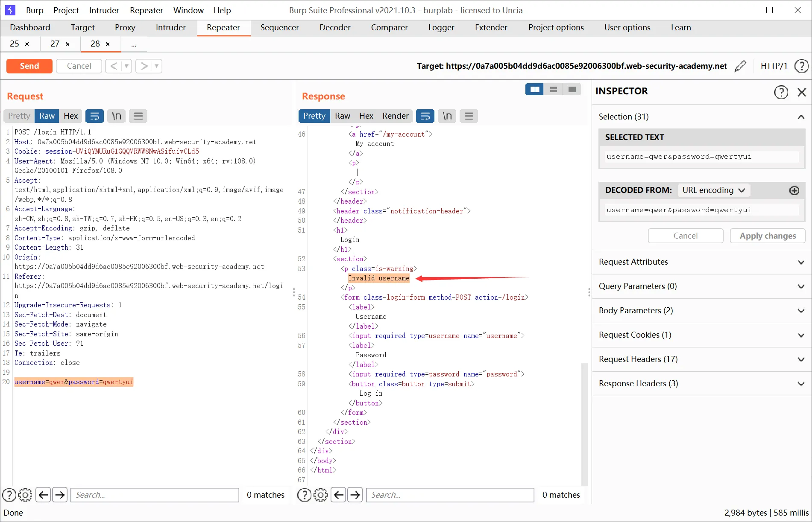Open forward history dropdown arrow
This screenshot has height=522, width=812.
[x=157, y=66]
